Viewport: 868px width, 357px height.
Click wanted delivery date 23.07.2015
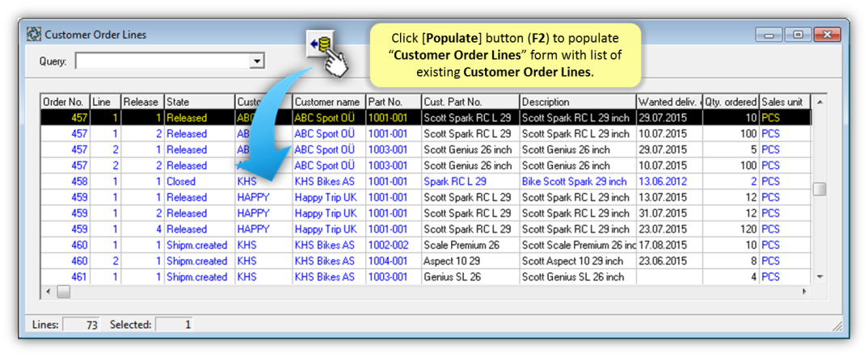tap(669, 229)
